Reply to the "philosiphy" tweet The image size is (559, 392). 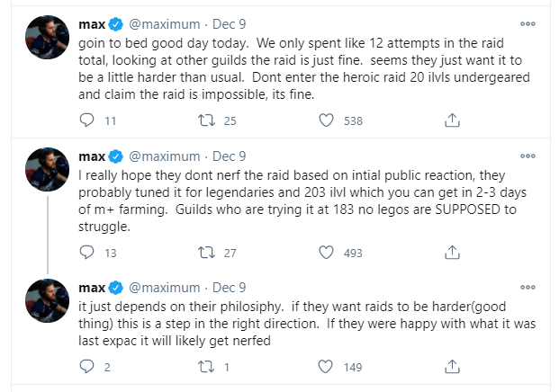86,366
